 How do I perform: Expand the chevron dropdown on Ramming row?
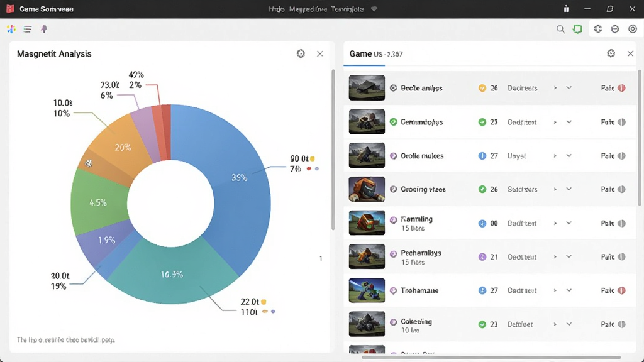569,223
